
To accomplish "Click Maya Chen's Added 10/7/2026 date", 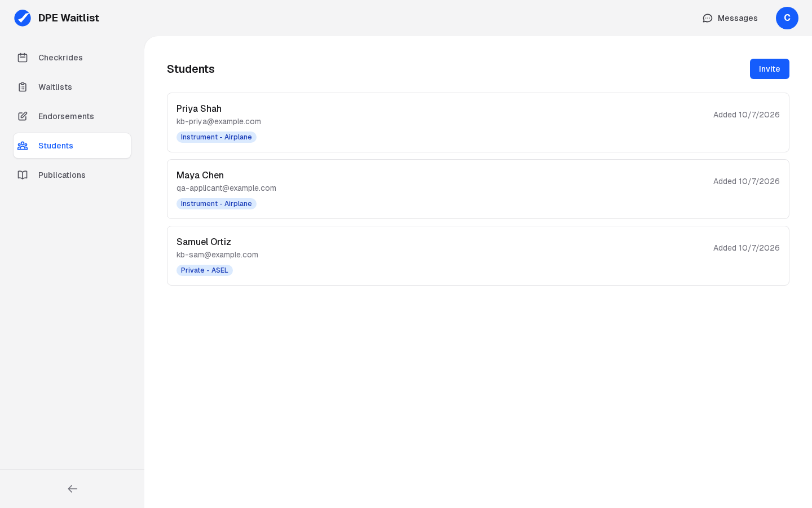I will click(747, 181).
